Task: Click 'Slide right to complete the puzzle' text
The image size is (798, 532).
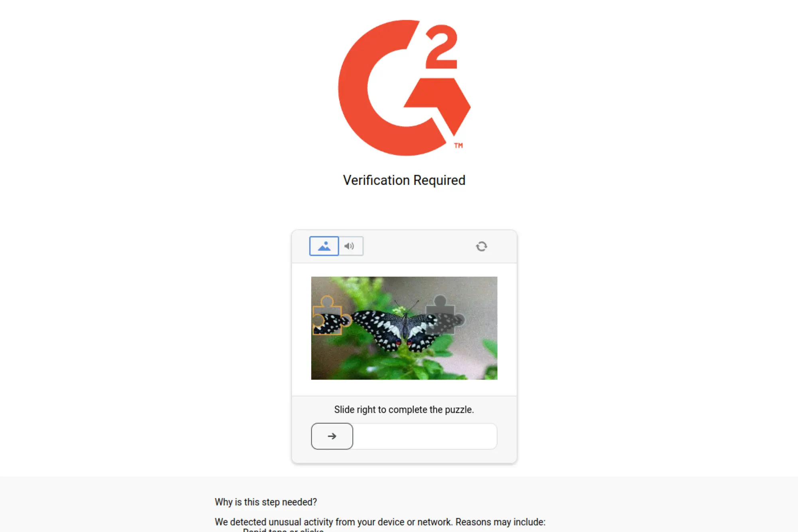Action: click(x=404, y=410)
